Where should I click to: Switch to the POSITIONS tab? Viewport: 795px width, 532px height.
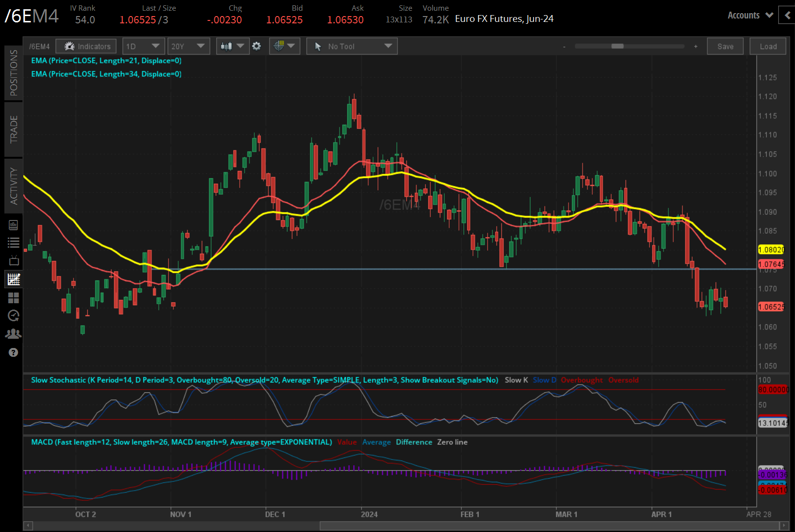click(14, 73)
